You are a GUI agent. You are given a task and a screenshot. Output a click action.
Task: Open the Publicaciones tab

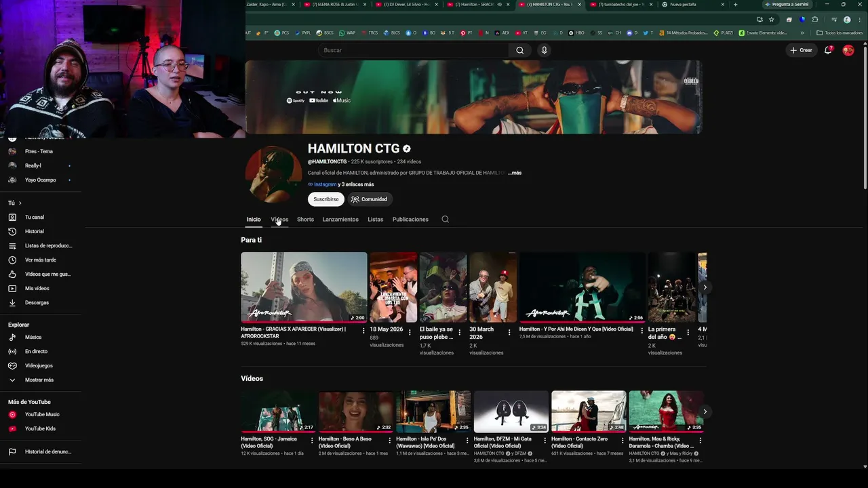point(410,220)
